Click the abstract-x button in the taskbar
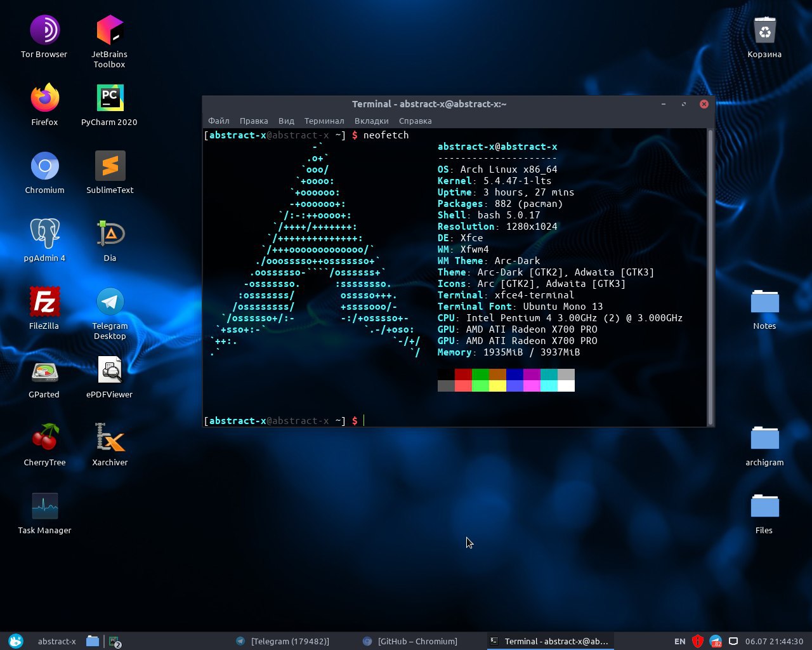Viewport: 812px width, 650px height. pos(56,641)
